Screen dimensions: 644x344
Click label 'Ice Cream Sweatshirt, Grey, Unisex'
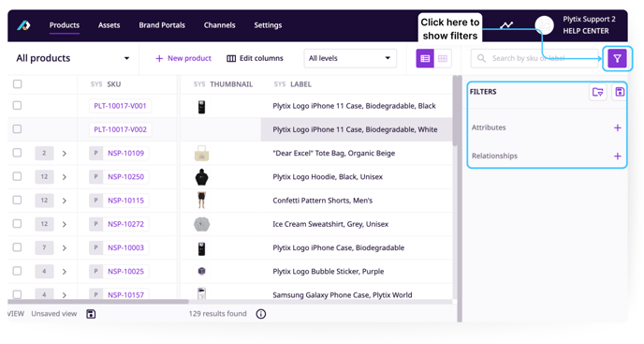[x=330, y=224]
